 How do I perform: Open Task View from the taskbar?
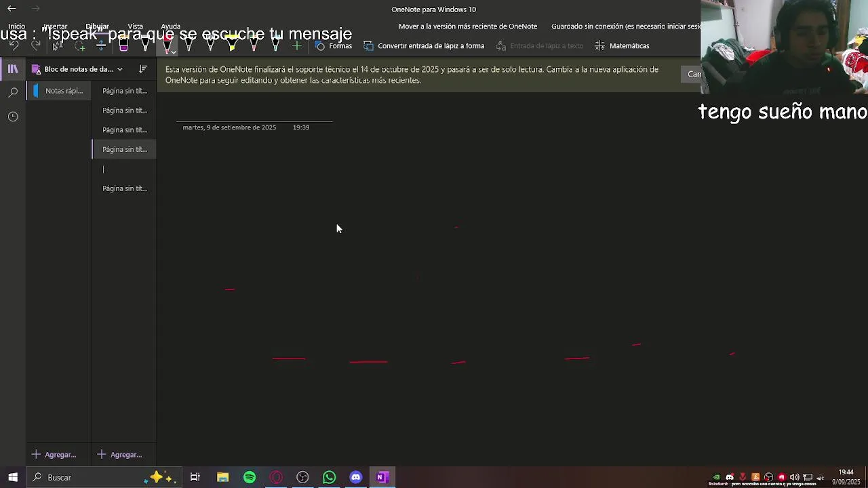tap(195, 477)
